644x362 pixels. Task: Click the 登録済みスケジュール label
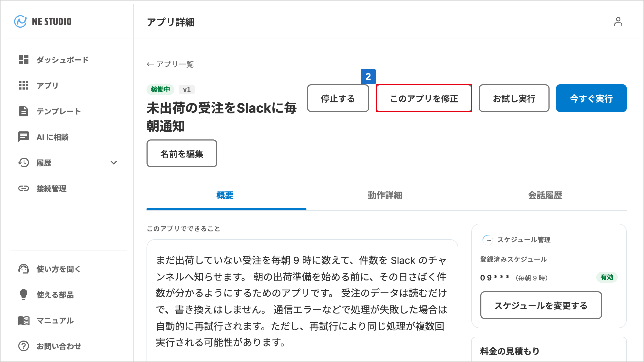tap(513, 259)
